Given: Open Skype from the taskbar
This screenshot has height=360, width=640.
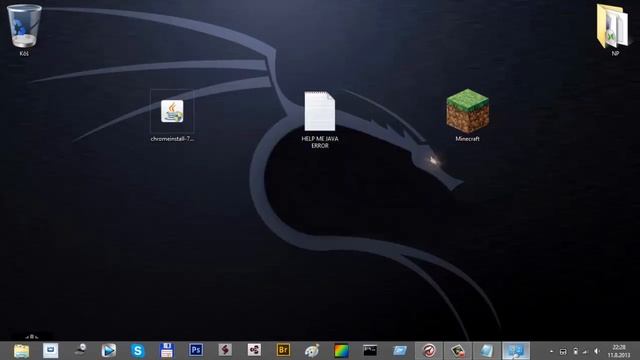Looking at the screenshot, I should pyautogui.click(x=138, y=351).
